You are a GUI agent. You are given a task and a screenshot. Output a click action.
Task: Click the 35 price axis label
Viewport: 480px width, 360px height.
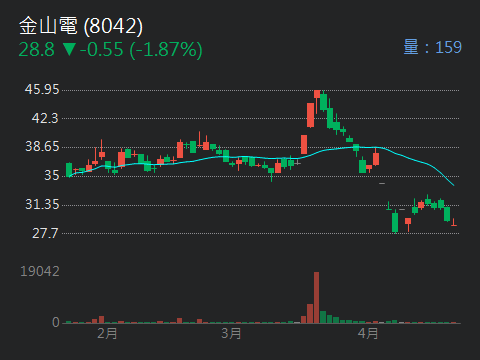click(x=52, y=176)
